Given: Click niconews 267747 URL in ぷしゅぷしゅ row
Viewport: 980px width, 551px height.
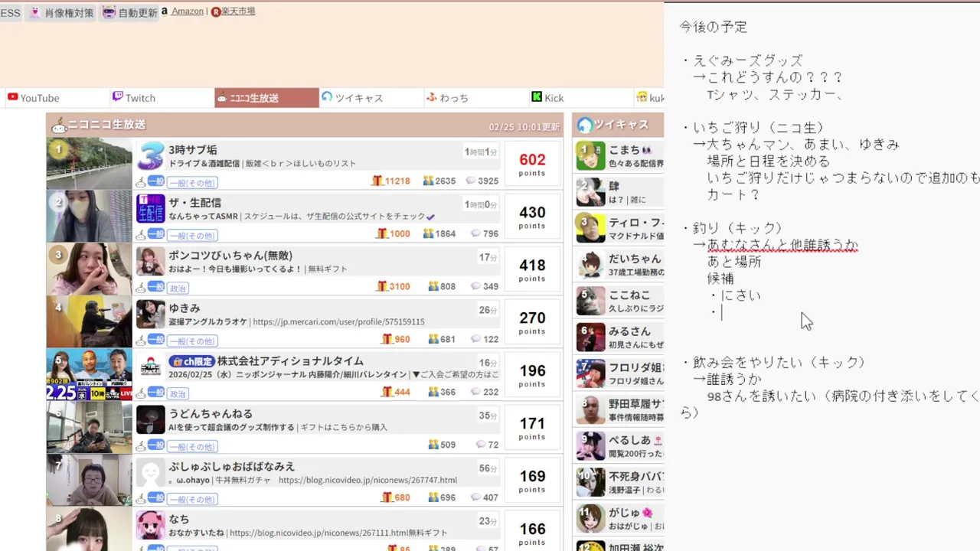Looking at the screenshot, I should (368, 481).
